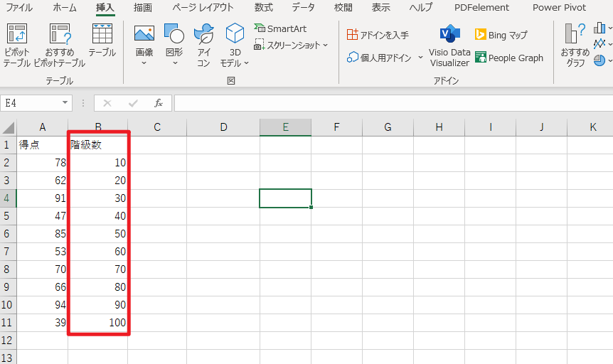This screenshot has height=364, width=613.
Task: Click the Name Box showing E4
Action: point(31,103)
